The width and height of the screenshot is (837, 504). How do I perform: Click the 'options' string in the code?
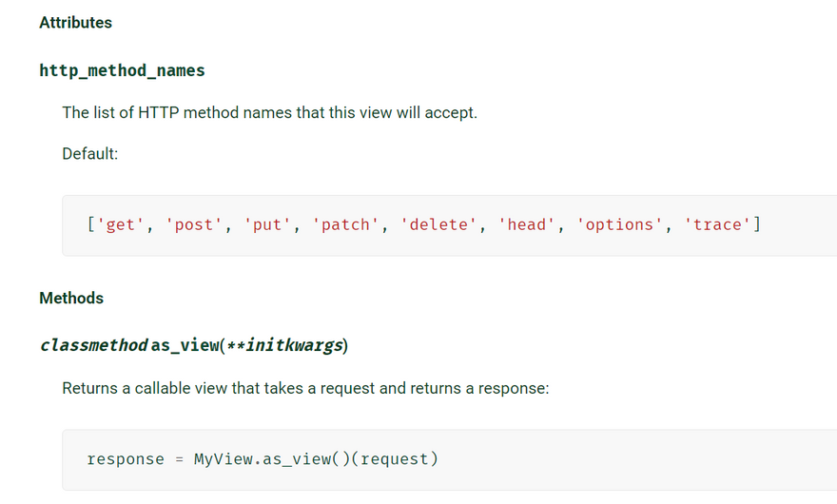point(619,225)
